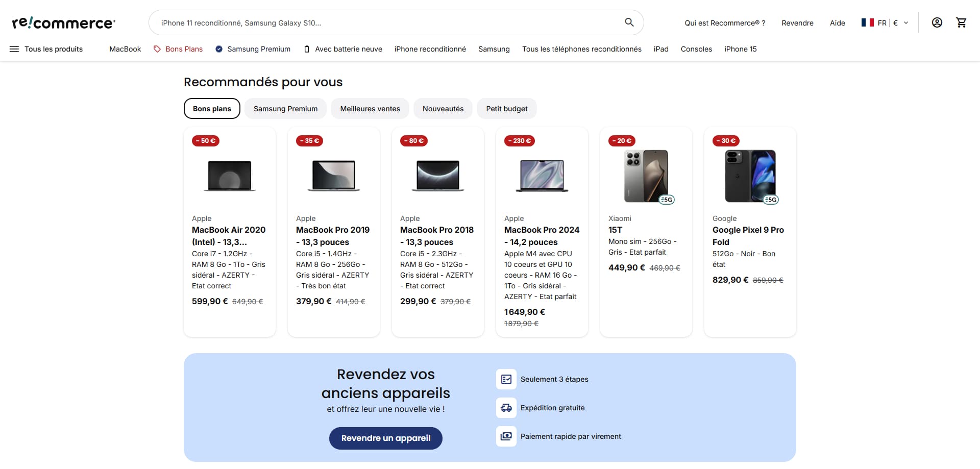This screenshot has height=469, width=980.
Task: Click the search magnifier icon
Action: tap(629, 22)
